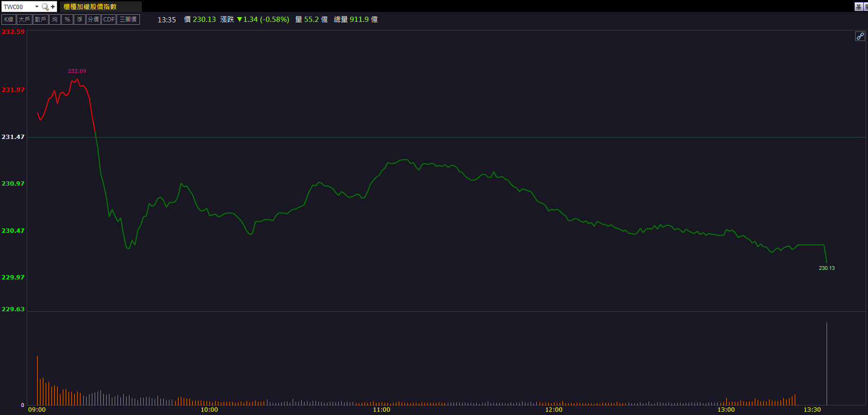Toggle the 散戶 indicator

pos(40,20)
